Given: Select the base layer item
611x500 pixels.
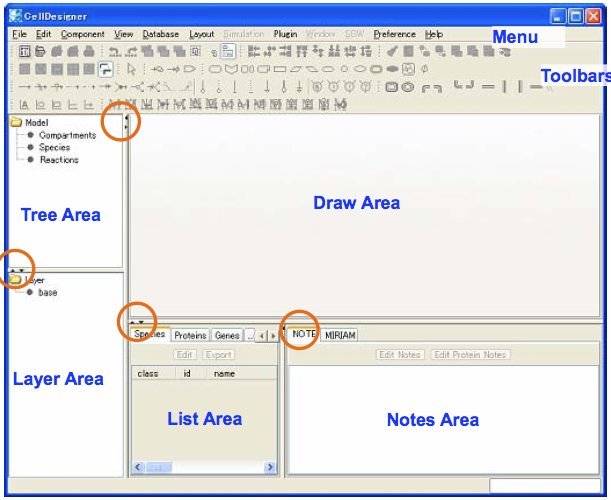Looking at the screenshot, I should click(47, 292).
